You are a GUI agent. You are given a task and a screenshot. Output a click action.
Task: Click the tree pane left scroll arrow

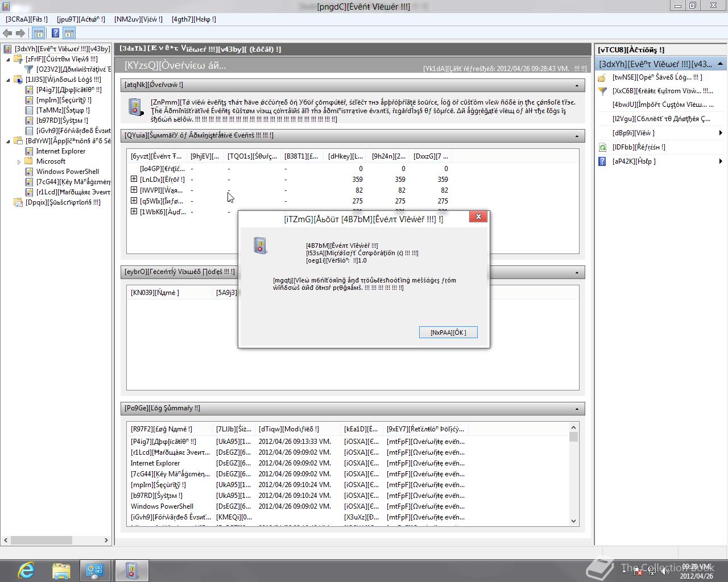tap(6, 540)
